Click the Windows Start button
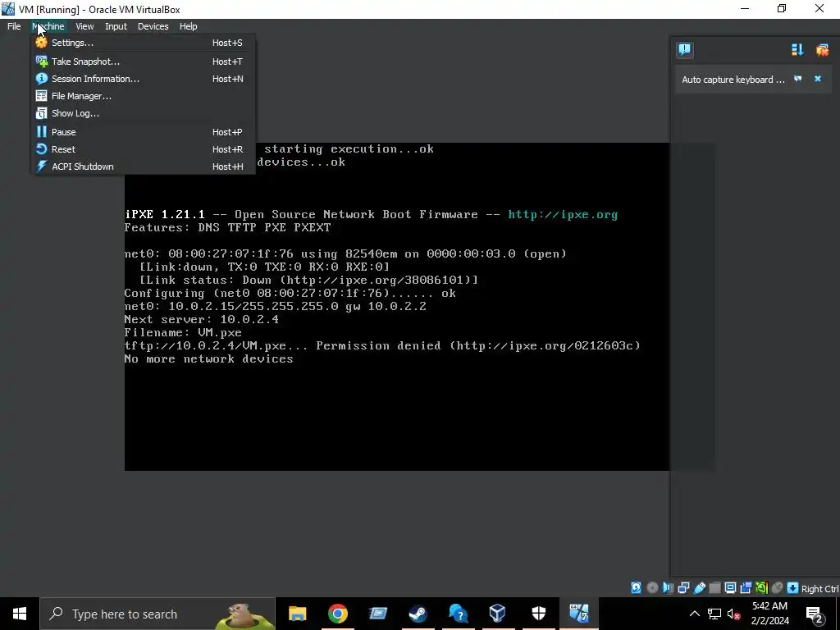Image resolution: width=840 pixels, height=630 pixels. [20, 614]
